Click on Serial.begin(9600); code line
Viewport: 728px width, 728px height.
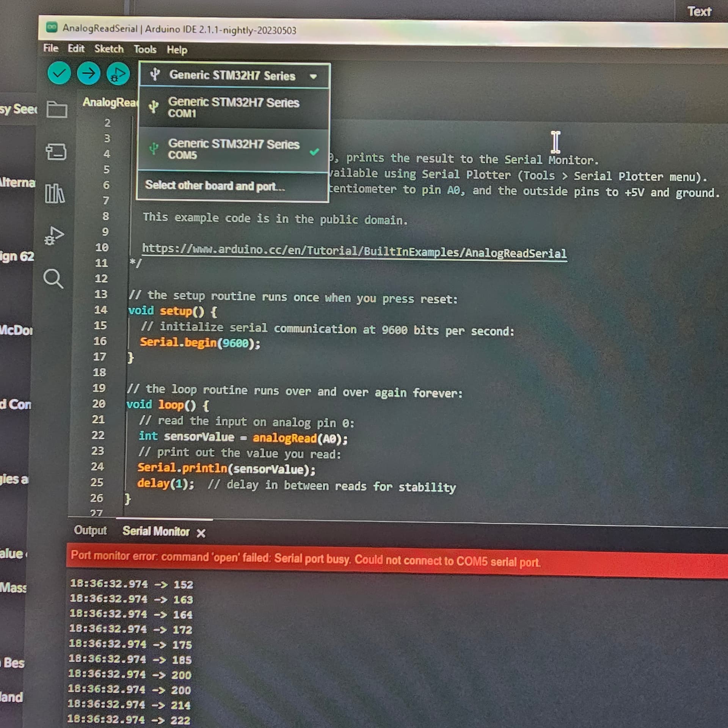point(200,343)
